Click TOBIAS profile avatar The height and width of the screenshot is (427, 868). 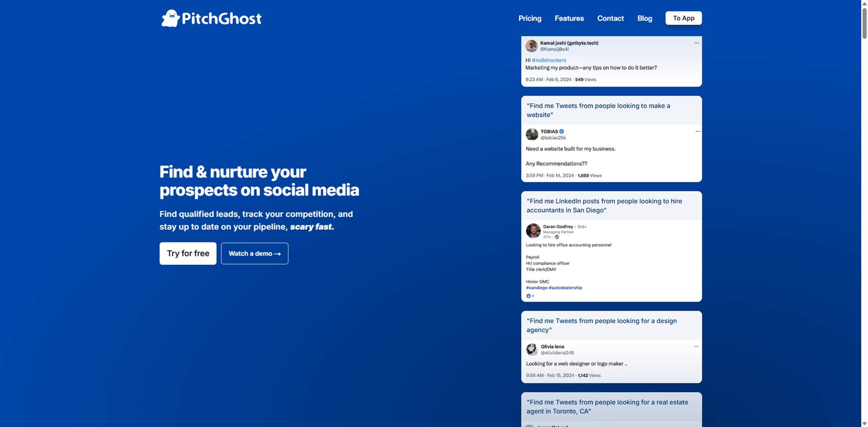point(532,134)
